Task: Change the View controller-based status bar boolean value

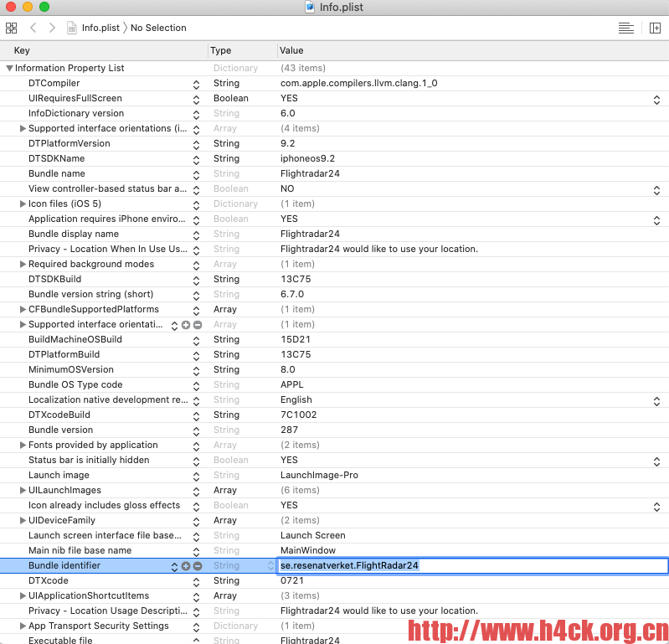Action: tap(656, 189)
